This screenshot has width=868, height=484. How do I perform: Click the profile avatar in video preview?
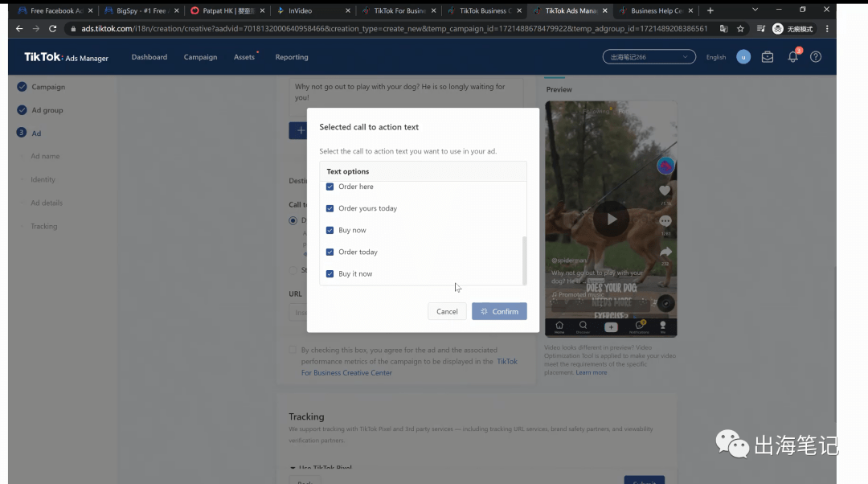pyautogui.click(x=665, y=166)
